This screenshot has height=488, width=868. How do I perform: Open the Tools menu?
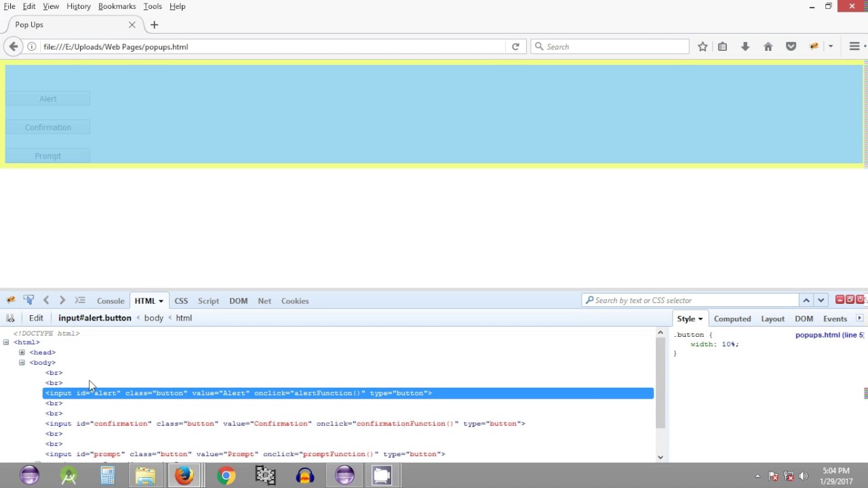pyautogui.click(x=153, y=6)
